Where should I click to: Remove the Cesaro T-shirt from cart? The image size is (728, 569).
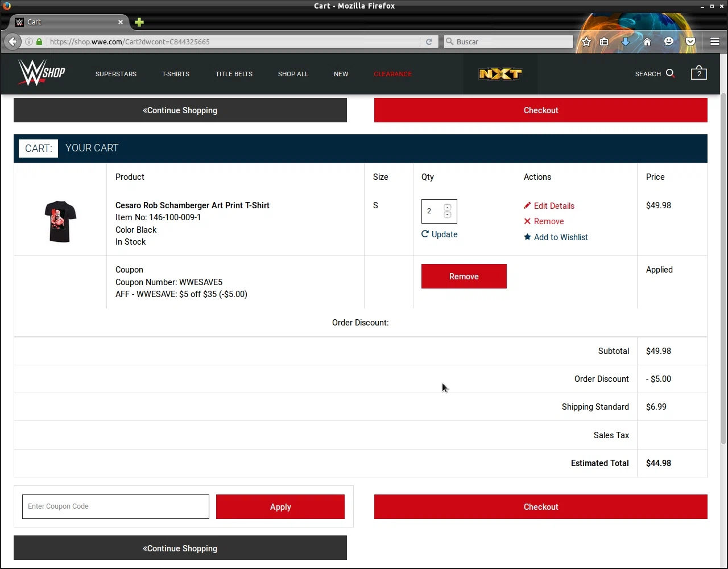pos(544,221)
